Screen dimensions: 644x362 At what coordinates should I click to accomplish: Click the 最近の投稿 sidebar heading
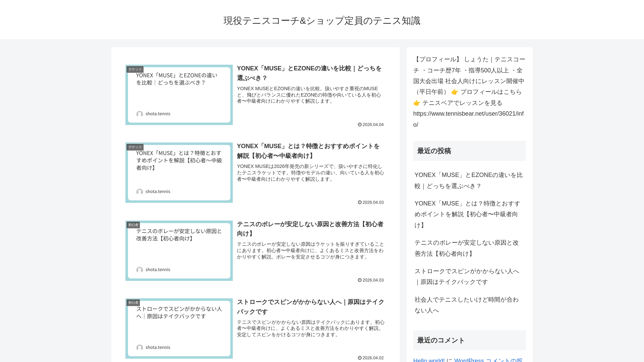470,151
